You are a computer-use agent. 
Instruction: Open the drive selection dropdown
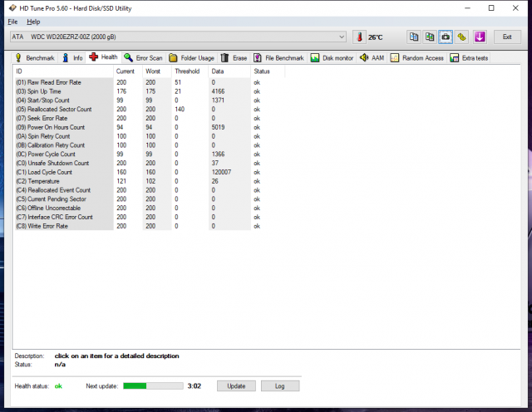[x=342, y=37]
